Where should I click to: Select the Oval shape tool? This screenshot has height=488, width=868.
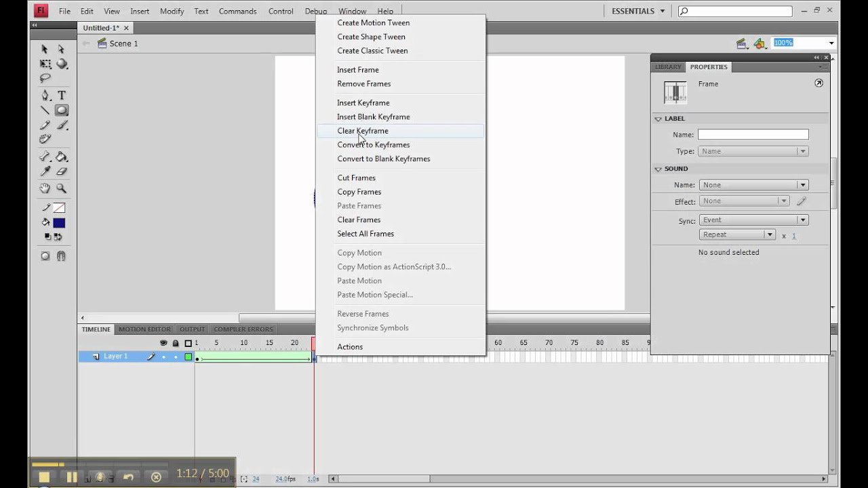62,110
